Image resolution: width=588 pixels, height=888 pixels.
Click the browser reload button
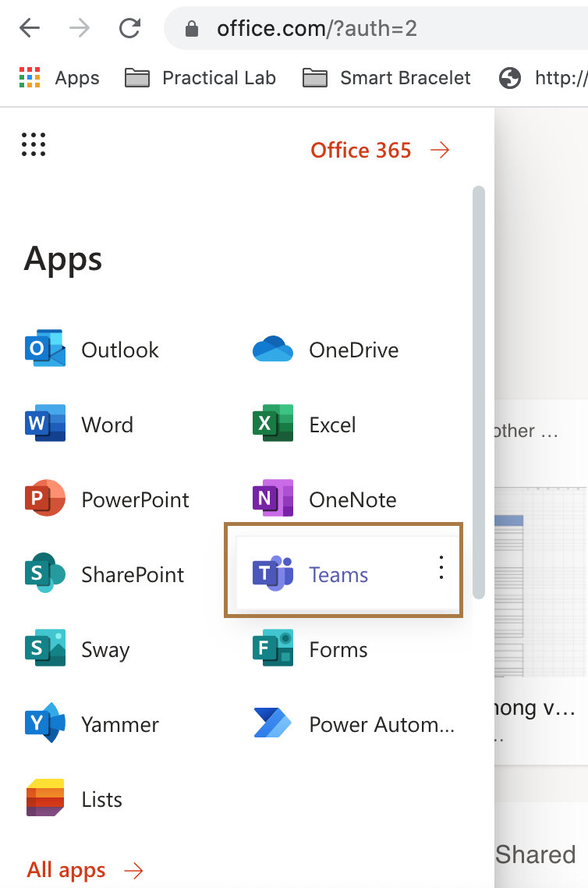point(129,29)
